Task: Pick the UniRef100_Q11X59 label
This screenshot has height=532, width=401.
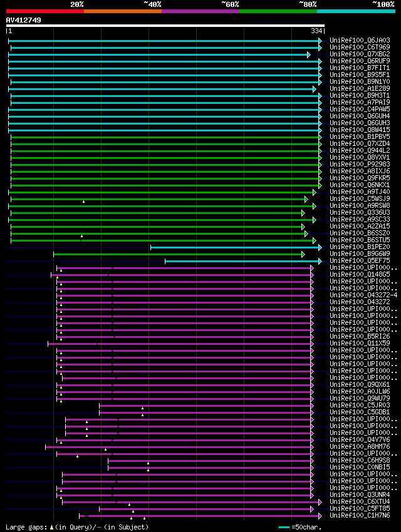Action: (x=360, y=344)
